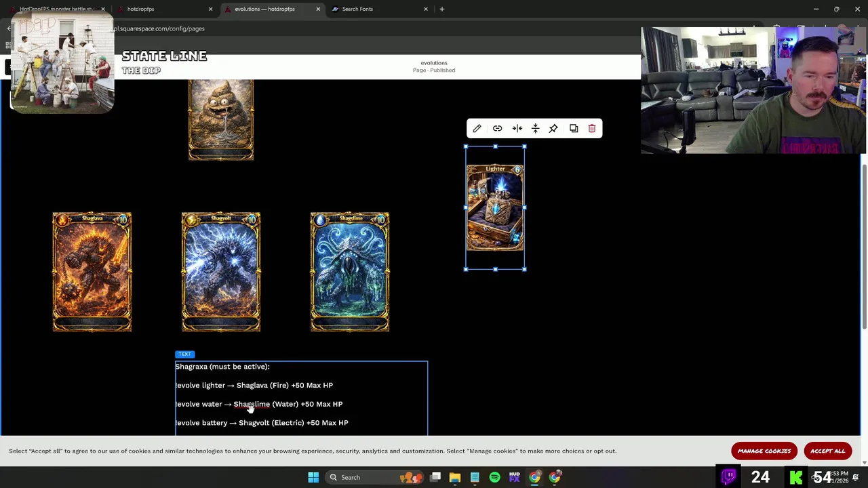Click the 'evolve battery → Shagvolt' text line
Screen dimensions: 868x488
tap(261, 423)
